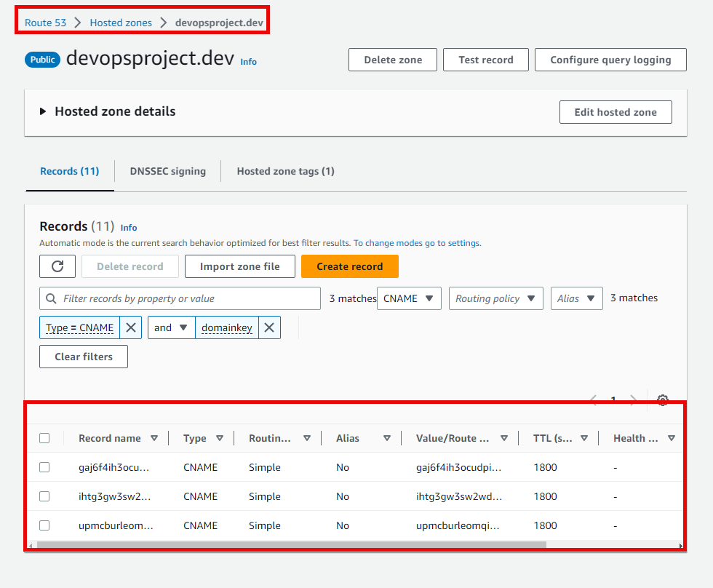713x588 pixels.
Task: Click Configure query logging button
Action: (x=610, y=60)
